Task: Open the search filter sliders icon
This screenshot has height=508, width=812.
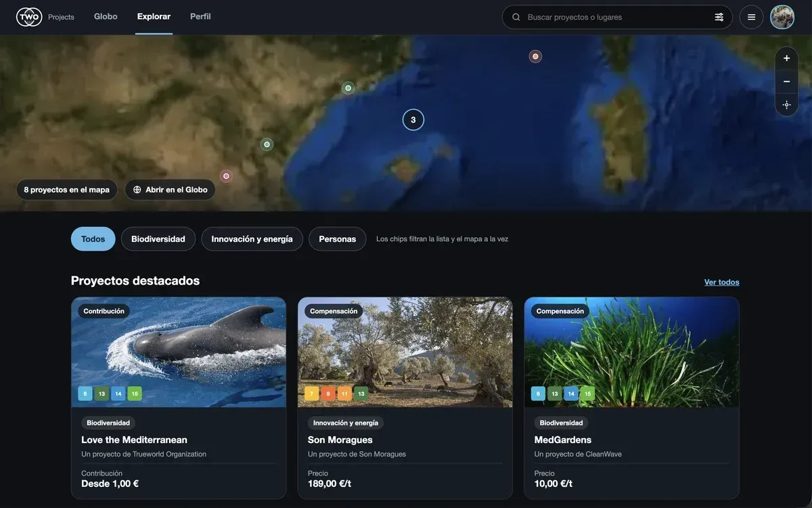Action: coord(719,17)
